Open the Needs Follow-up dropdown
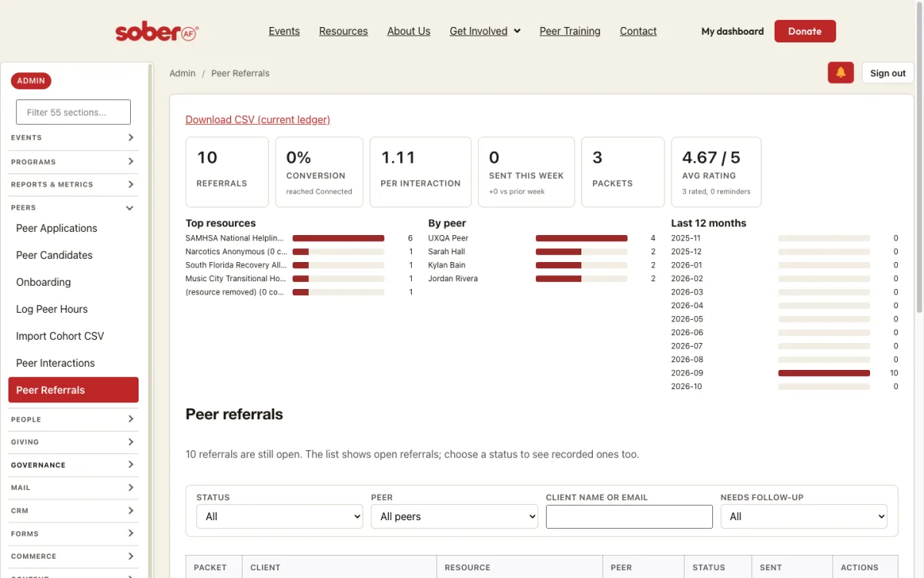Viewport: 924px width, 578px height. 804,516
